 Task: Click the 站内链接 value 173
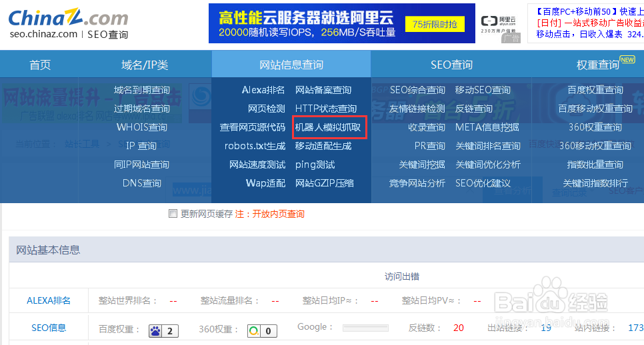point(636,328)
